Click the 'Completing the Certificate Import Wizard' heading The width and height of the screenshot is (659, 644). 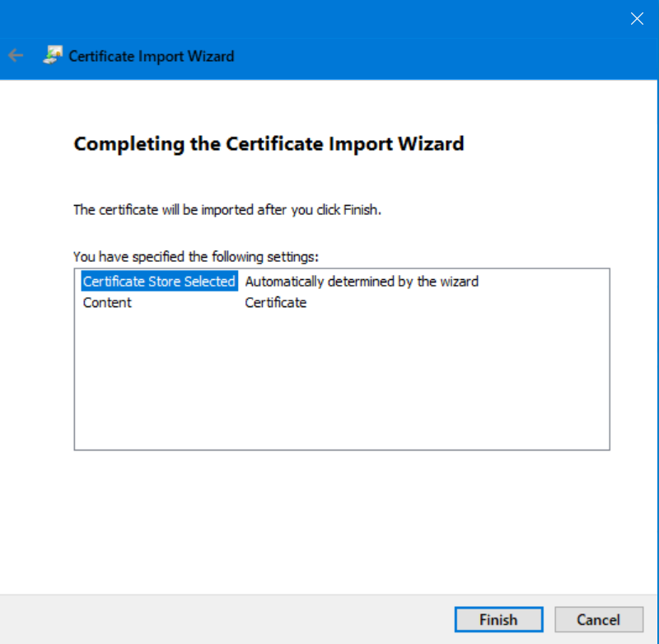[x=269, y=143]
